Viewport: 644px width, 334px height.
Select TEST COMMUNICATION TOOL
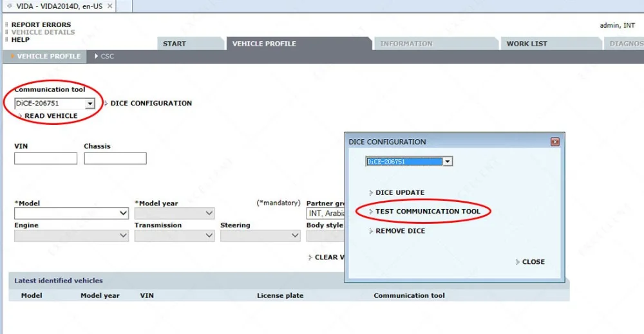[428, 211]
